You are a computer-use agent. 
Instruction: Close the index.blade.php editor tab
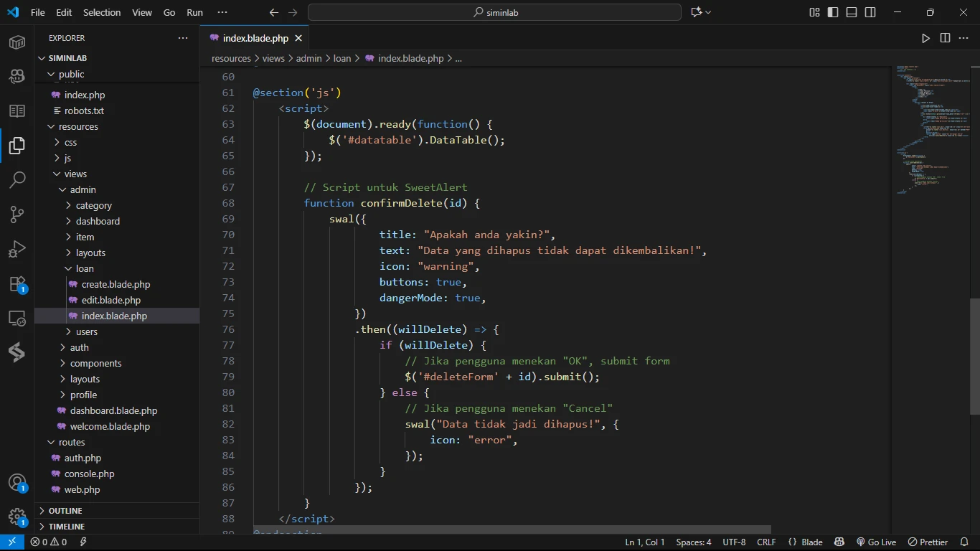coord(298,38)
